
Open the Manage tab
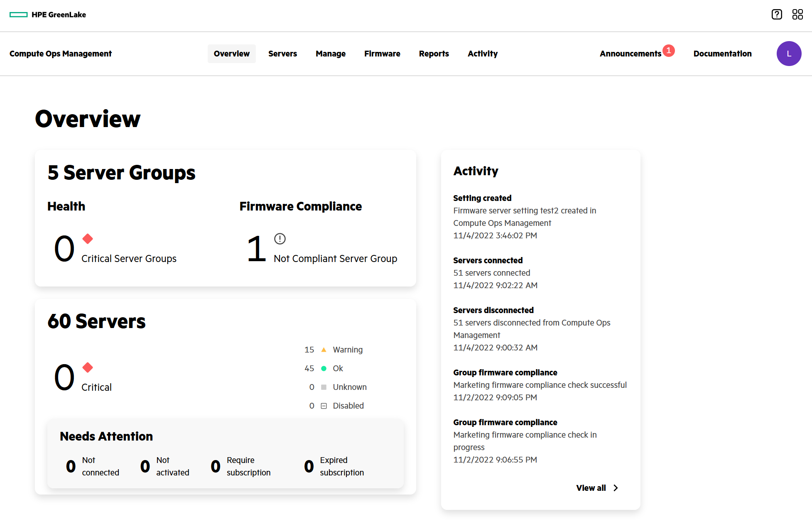[x=331, y=54]
